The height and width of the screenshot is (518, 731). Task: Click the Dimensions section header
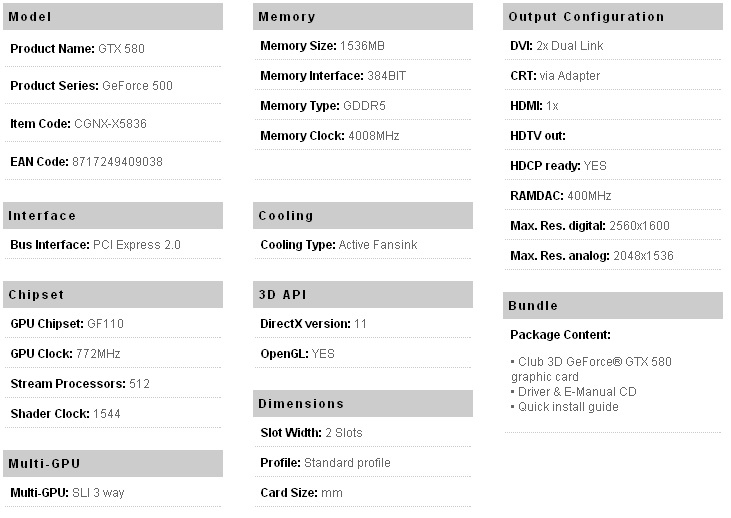(363, 404)
